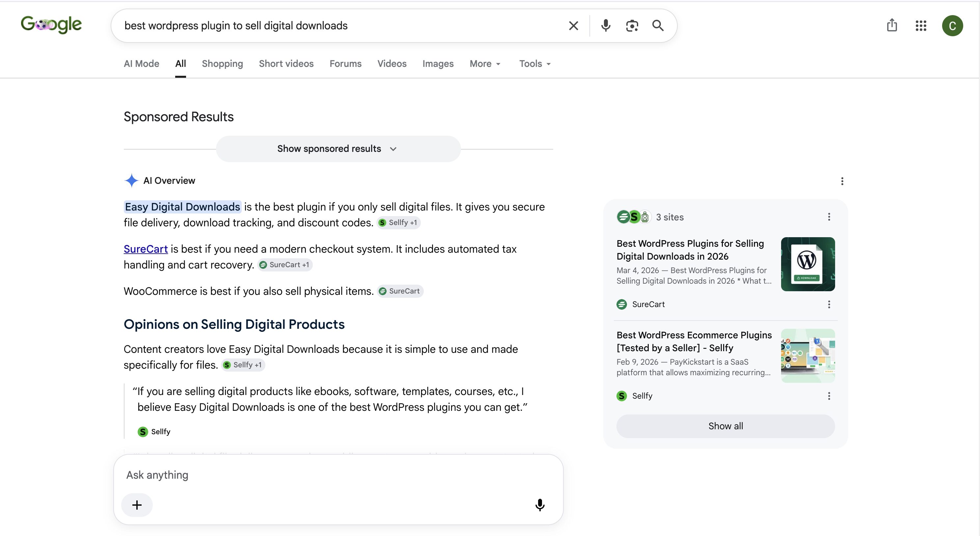Click into the search query field

342,25
